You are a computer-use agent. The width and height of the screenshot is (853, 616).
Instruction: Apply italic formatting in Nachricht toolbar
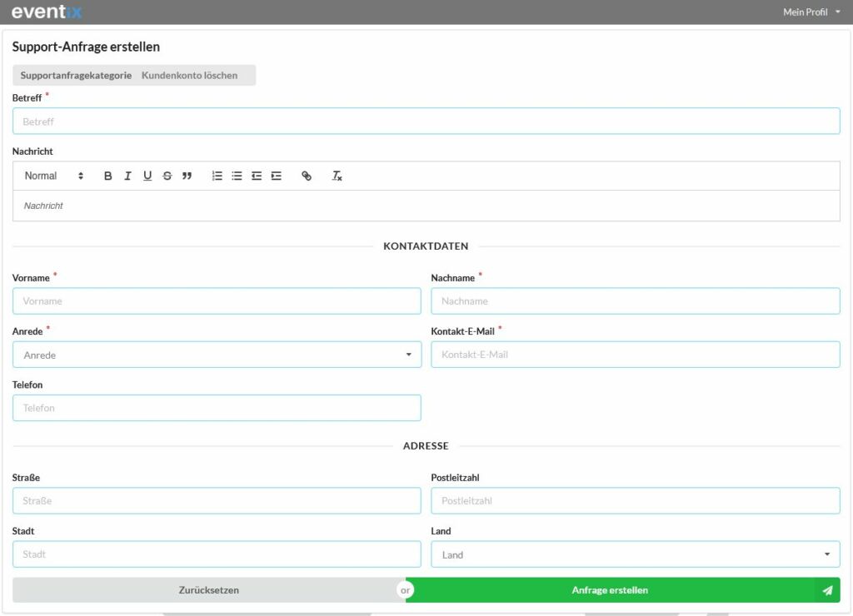point(127,176)
